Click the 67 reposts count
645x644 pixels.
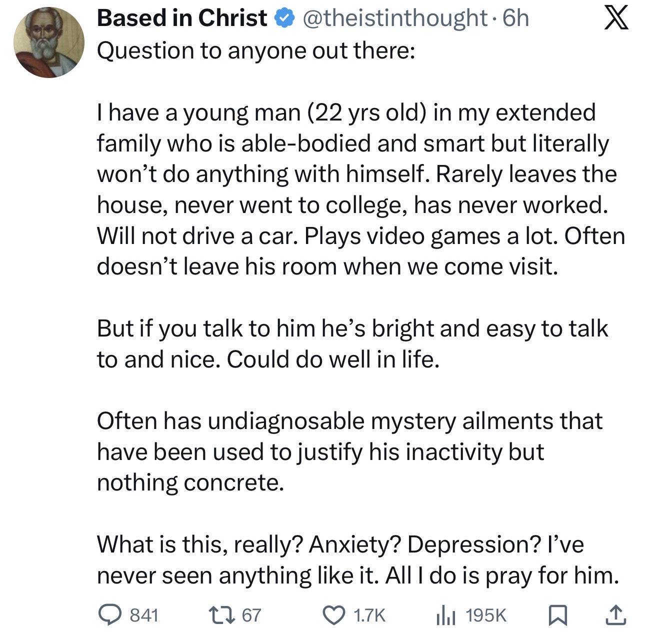pyautogui.click(x=251, y=615)
